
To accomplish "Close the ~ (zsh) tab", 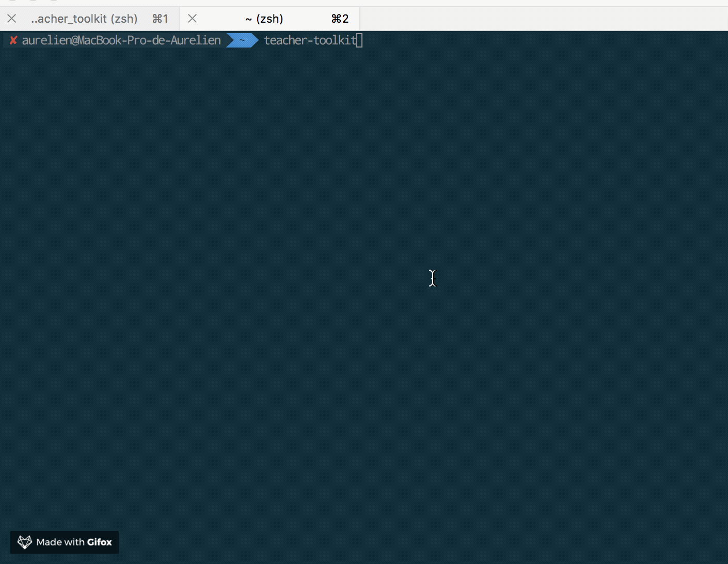I will click(192, 19).
